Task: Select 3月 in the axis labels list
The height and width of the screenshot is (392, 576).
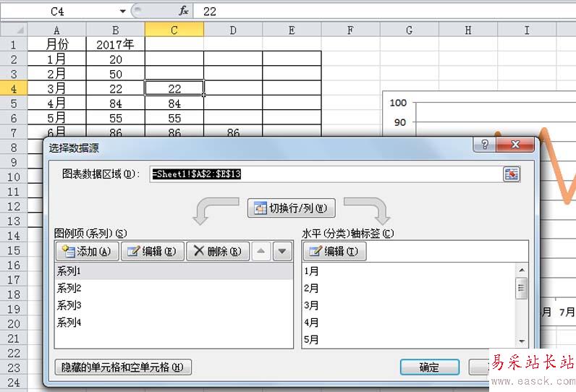Action: point(312,305)
